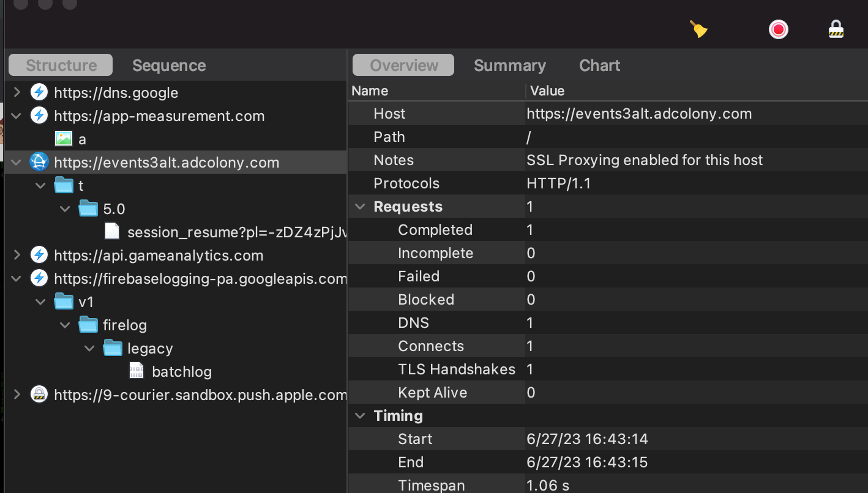Click the lightning icon for firebaselogging-pa.googleapis.com
The width and height of the screenshot is (868, 493).
coord(39,278)
